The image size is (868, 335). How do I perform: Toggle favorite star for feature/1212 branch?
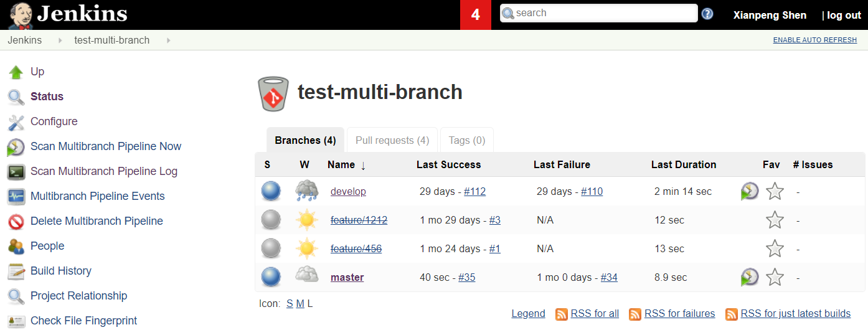[x=775, y=220]
